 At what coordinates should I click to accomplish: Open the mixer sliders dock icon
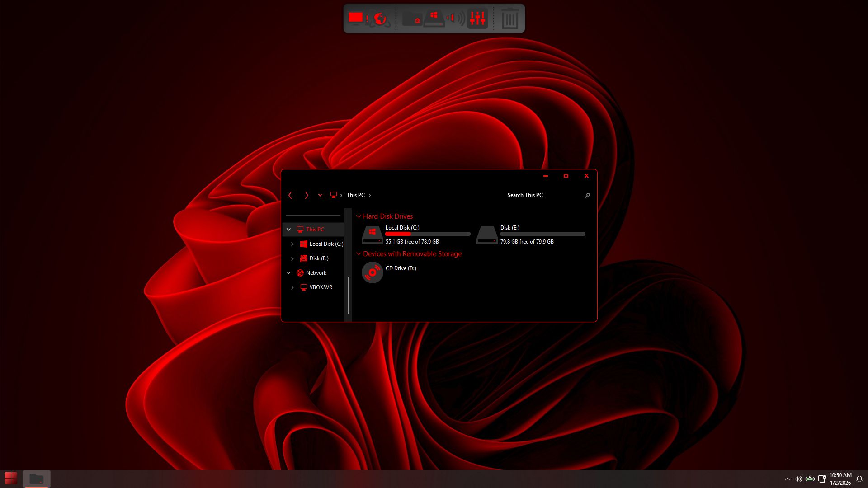(477, 19)
